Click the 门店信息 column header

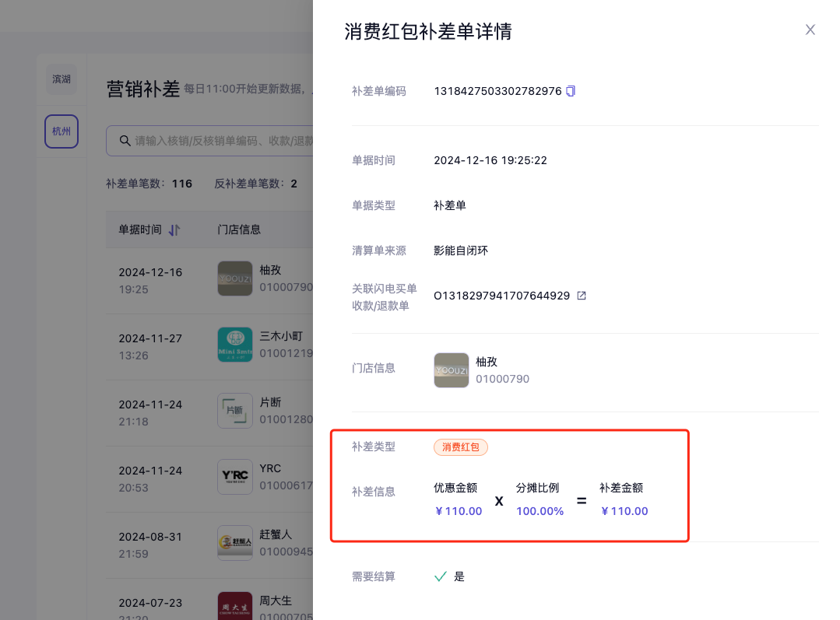tap(239, 229)
